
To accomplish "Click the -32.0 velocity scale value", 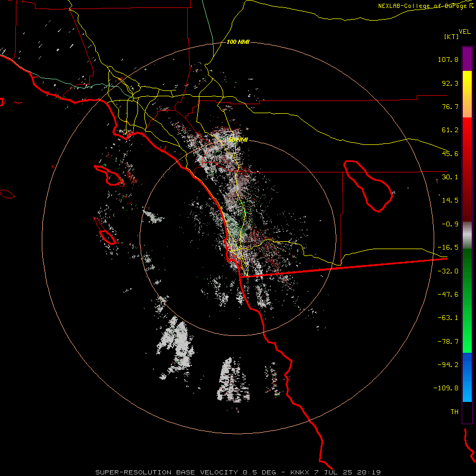I will 448,271.
